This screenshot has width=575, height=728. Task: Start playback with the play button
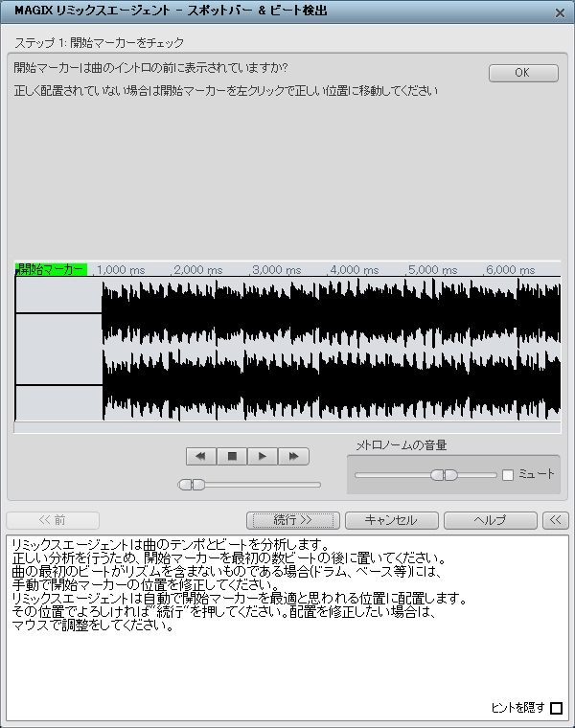point(263,456)
